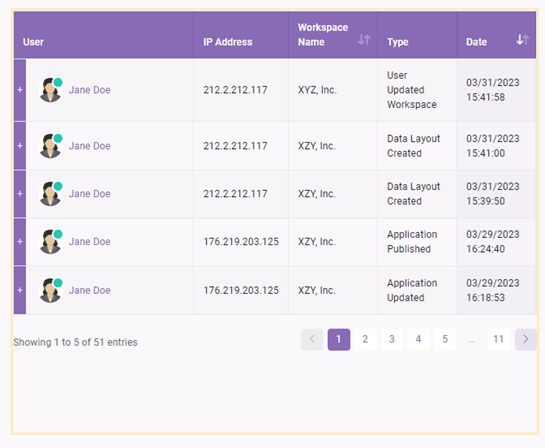This screenshot has height=448, width=545.
Task: Click the User column header
Action: [x=104, y=35]
